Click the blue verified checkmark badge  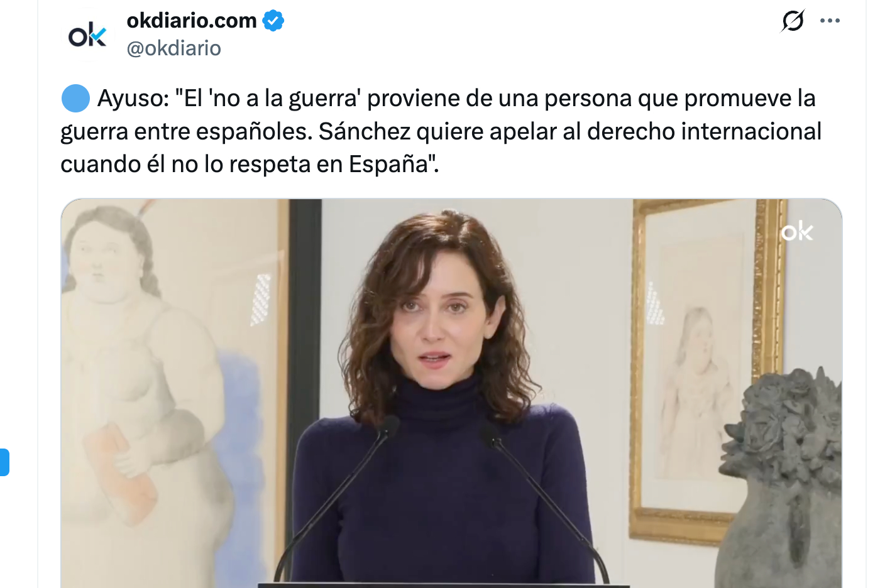[x=273, y=21]
